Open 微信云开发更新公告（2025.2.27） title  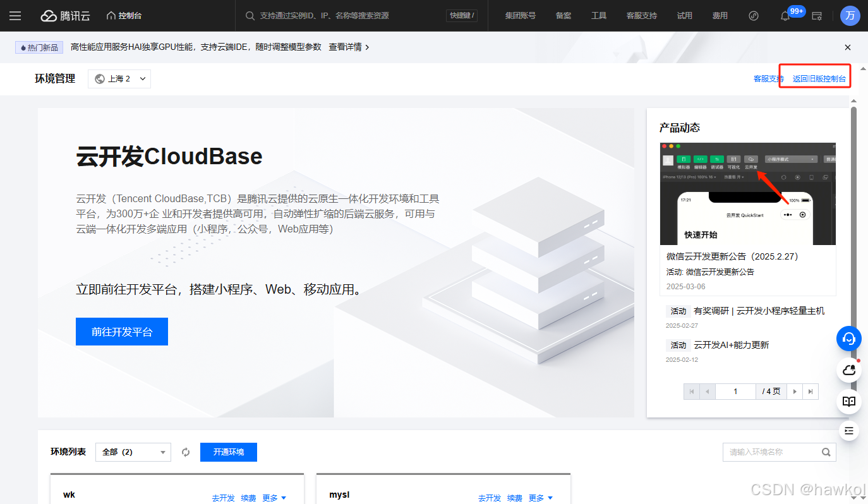click(735, 256)
